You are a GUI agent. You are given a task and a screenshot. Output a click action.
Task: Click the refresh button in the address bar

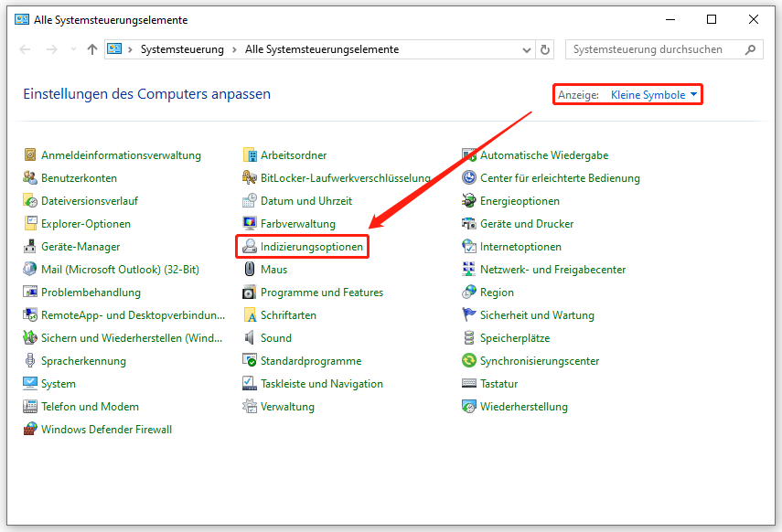click(x=545, y=49)
